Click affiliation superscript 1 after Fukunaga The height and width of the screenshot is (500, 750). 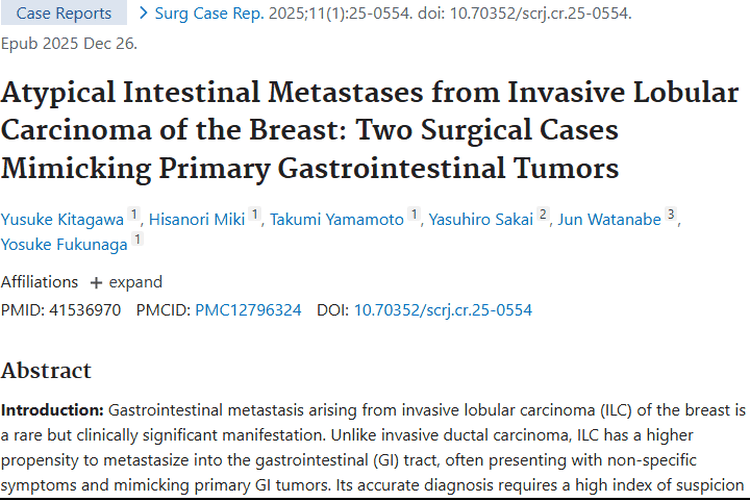(x=137, y=239)
